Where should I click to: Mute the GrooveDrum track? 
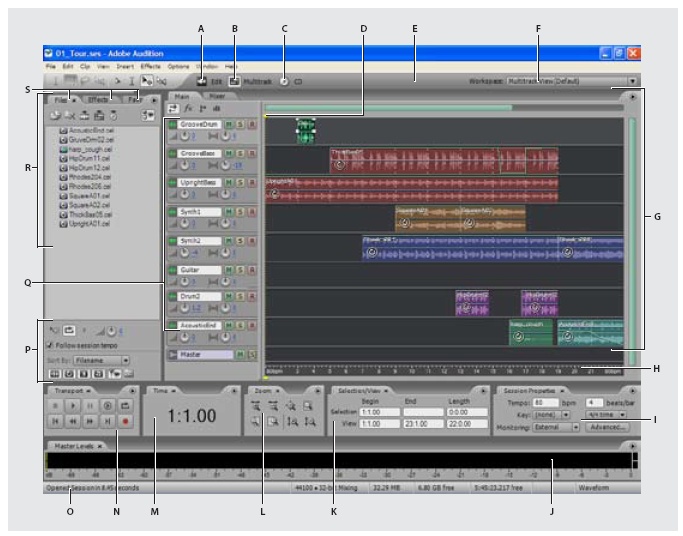[228, 125]
